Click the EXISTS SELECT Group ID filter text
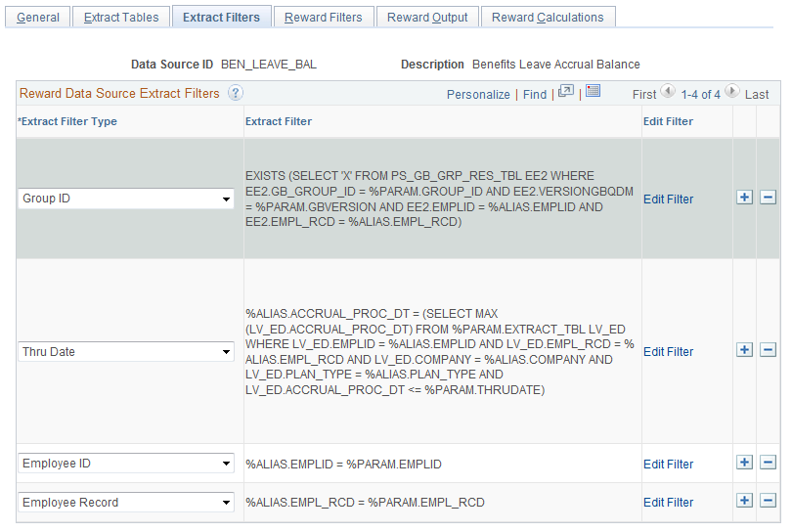 (439, 199)
